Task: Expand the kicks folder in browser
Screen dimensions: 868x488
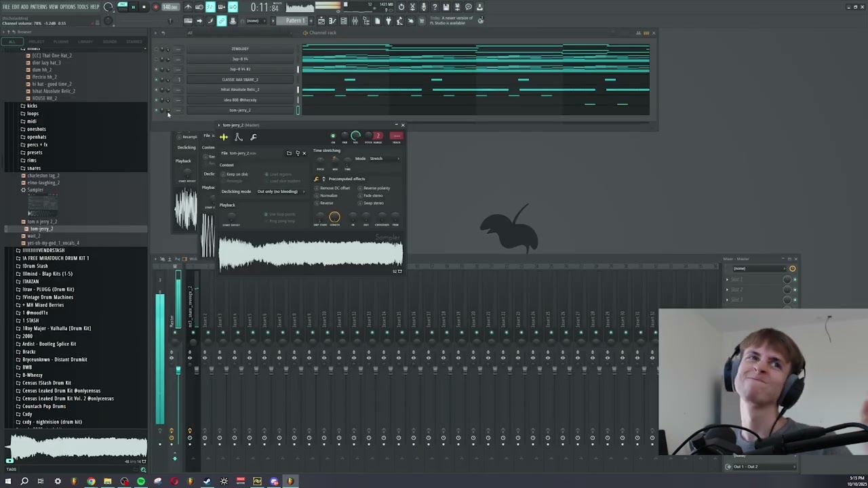Action: pyautogui.click(x=32, y=106)
